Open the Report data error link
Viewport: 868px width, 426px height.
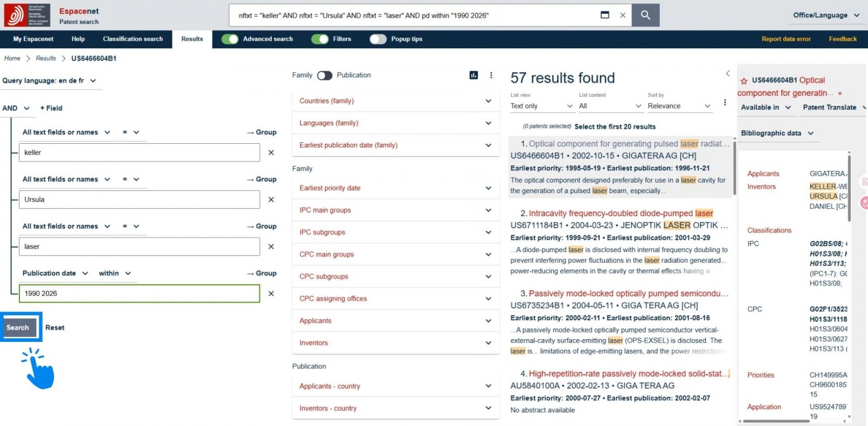tap(786, 39)
